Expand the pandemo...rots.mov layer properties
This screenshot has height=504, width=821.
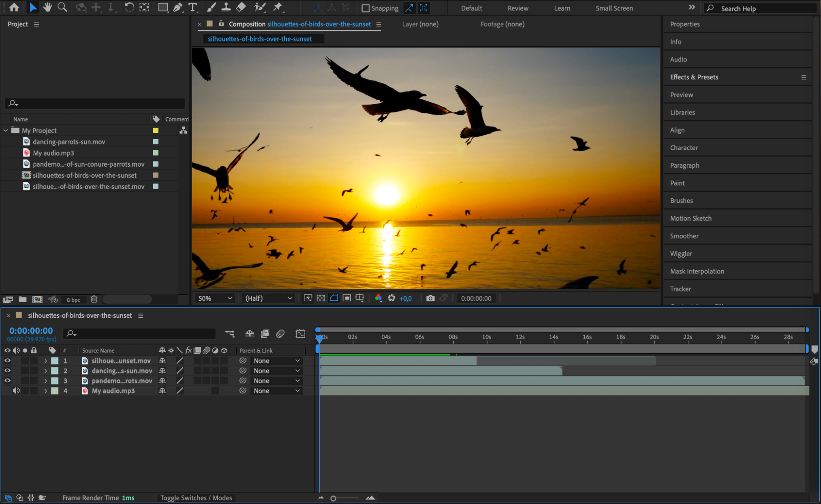[x=46, y=381]
